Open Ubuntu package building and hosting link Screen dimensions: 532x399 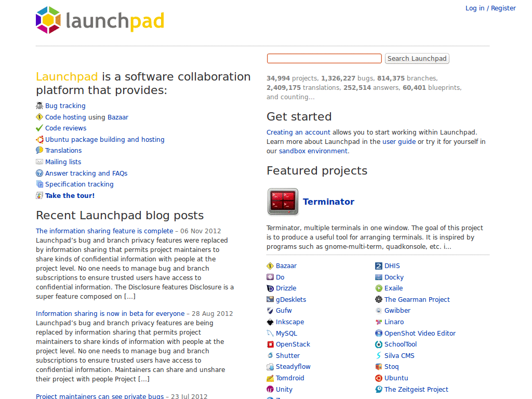[x=105, y=139]
